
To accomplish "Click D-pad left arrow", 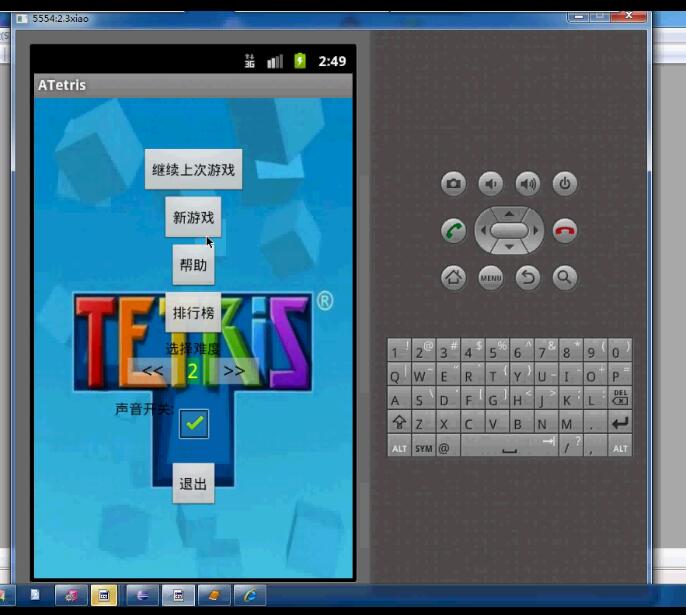I will pos(483,231).
